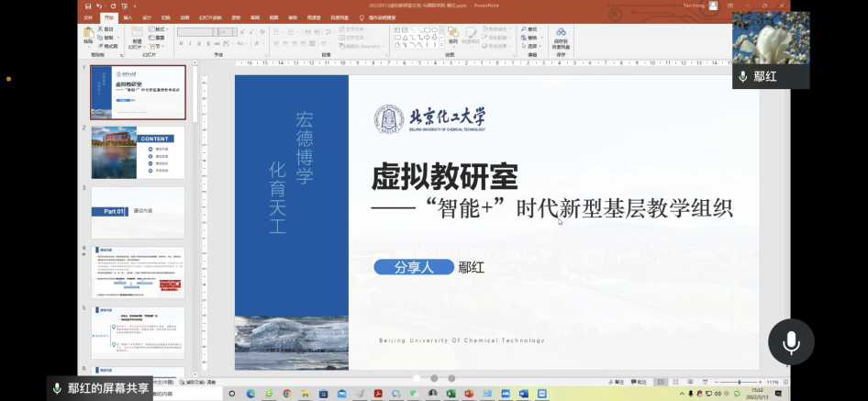Image resolution: width=868 pixels, height=401 pixels.
Task: Open the font color dropdown arrow
Action: pyautogui.click(x=264, y=43)
